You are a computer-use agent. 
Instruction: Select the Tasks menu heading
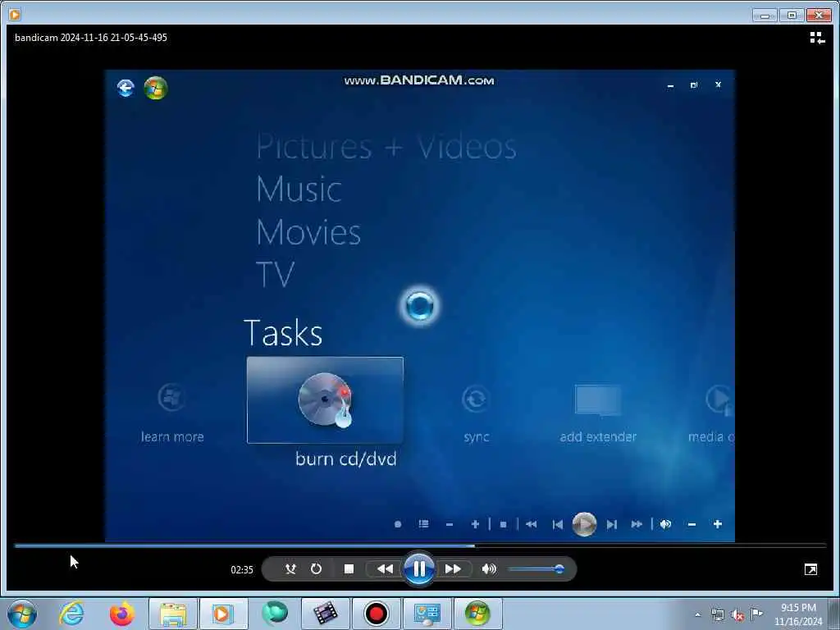pyautogui.click(x=283, y=333)
